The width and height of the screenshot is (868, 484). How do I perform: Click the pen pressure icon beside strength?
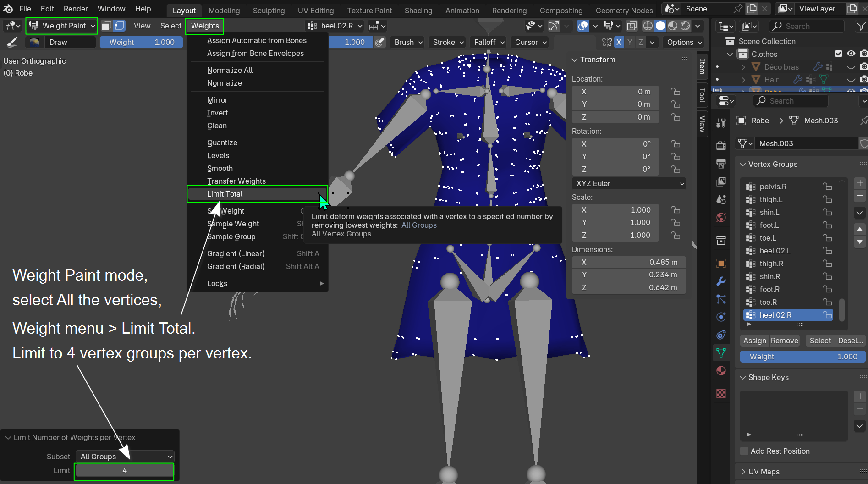coord(379,42)
